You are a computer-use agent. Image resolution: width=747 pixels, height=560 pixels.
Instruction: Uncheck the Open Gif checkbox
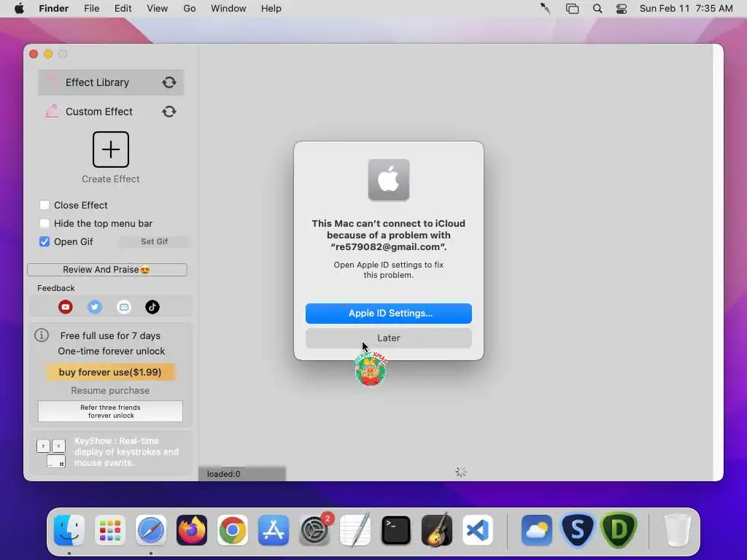[44, 241]
